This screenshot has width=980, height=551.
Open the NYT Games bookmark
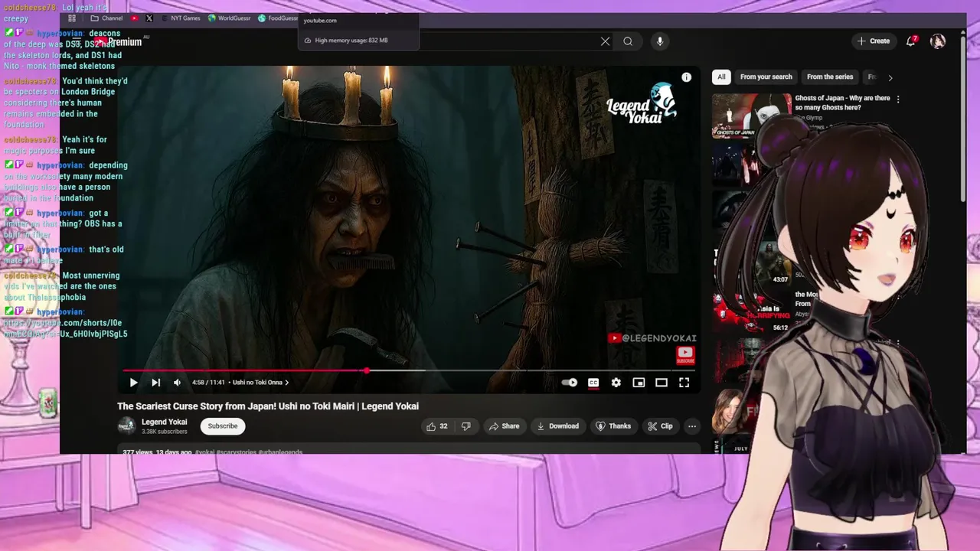(181, 18)
